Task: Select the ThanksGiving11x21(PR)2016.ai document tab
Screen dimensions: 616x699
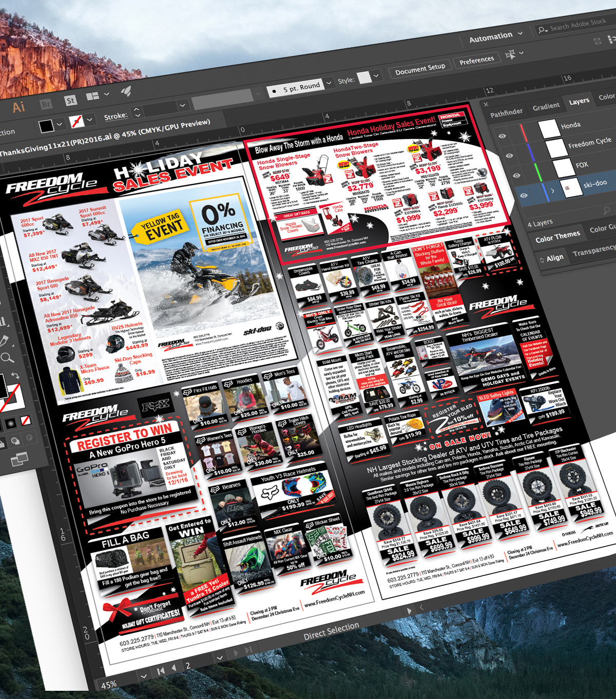Action: pos(105,138)
